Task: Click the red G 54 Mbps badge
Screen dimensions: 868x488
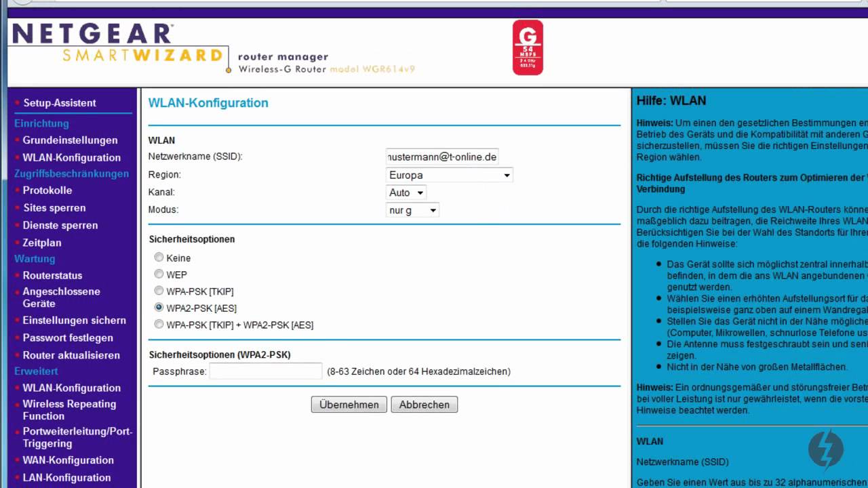Action: point(528,47)
